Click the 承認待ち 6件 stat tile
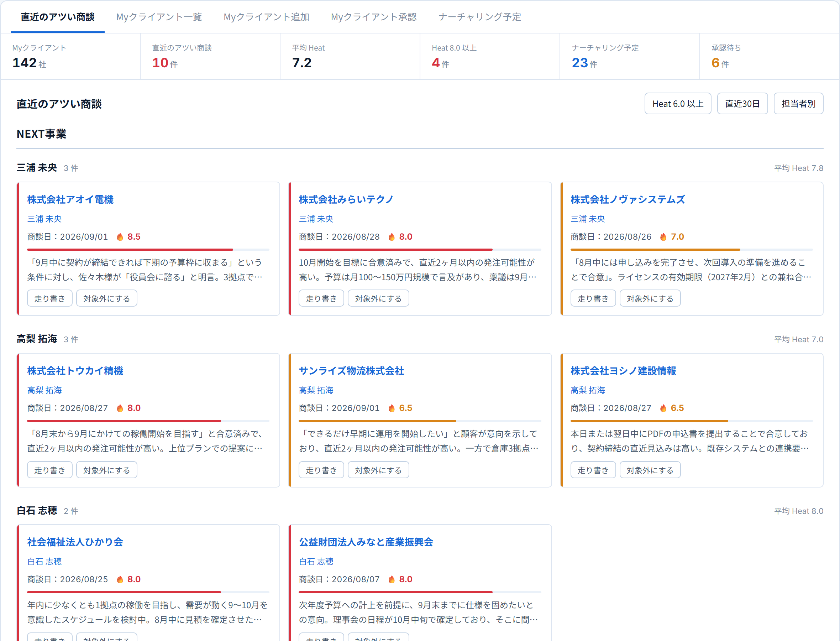Viewport: 840px width, 641px height. (x=770, y=57)
